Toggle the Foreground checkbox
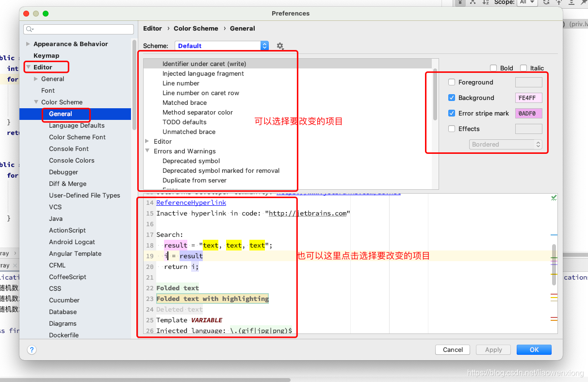The height and width of the screenshot is (382, 588). [452, 82]
